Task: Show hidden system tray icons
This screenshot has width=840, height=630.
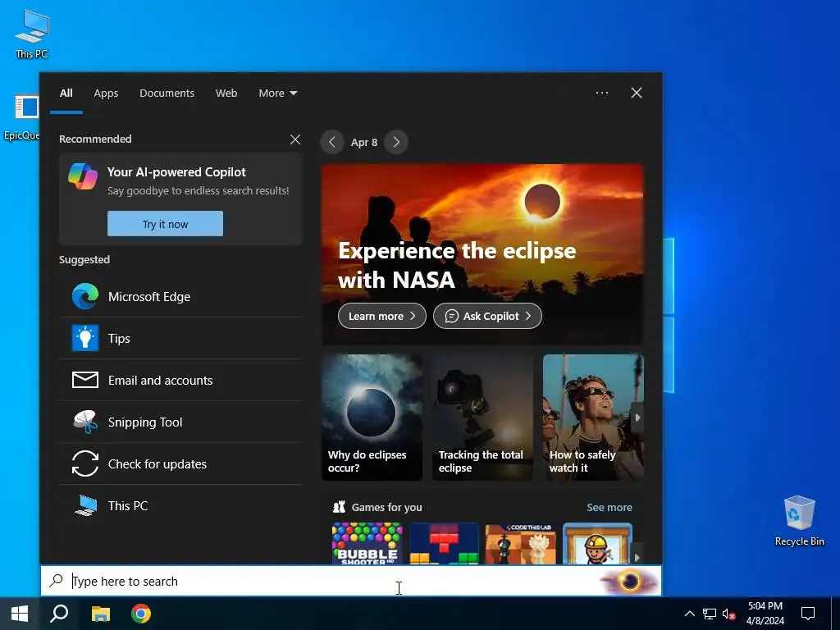Action: (x=689, y=614)
